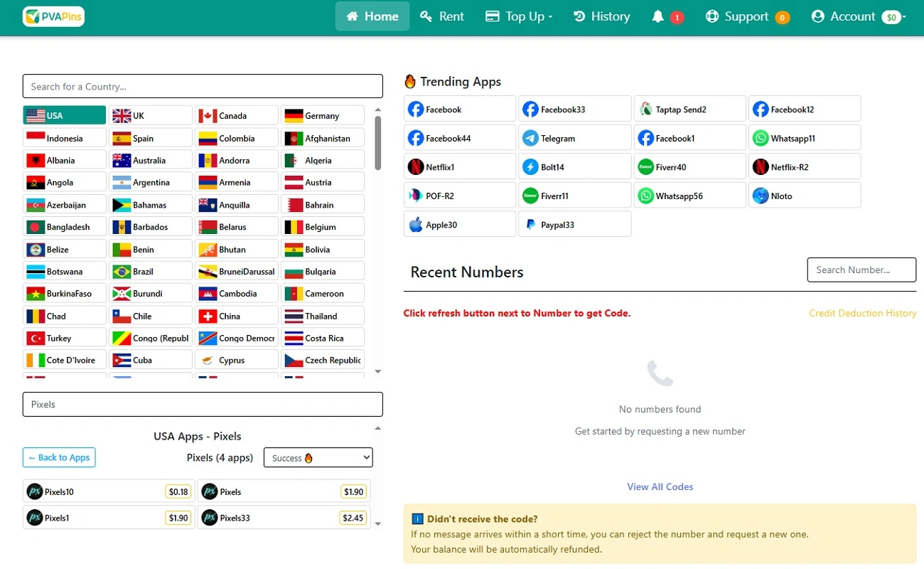Focus the Search Number field
Viewport: 924px width, 569px height.
coord(861,270)
